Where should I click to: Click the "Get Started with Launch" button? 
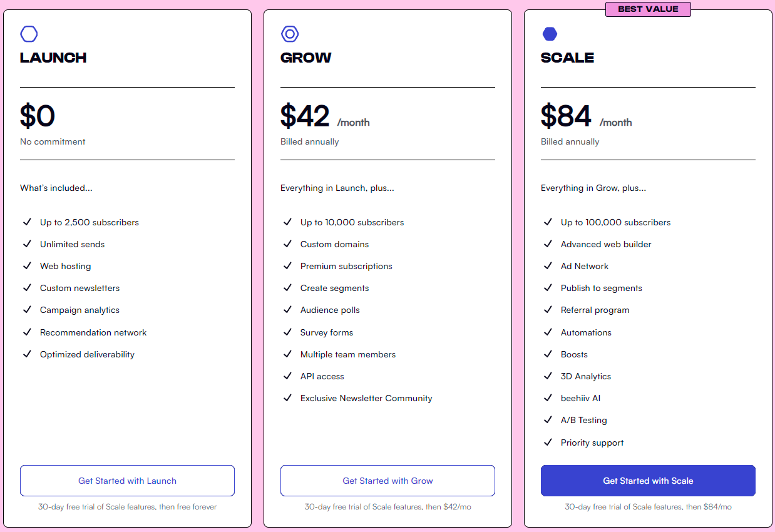click(x=127, y=481)
